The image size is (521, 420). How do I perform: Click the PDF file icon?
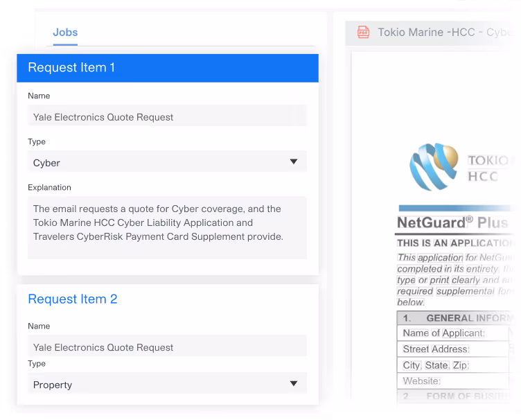pyautogui.click(x=363, y=33)
